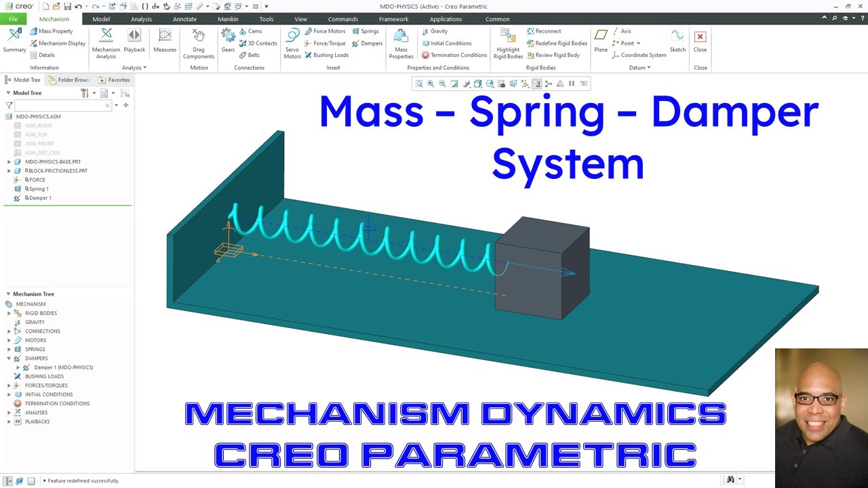This screenshot has height=488, width=868.
Task: Collapse the Model Tree header
Action: point(8,93)
